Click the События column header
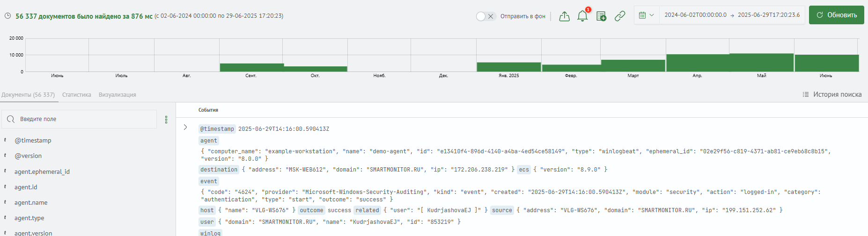The height and width of the screenshot is (236, 868). [x=208, y=110]
